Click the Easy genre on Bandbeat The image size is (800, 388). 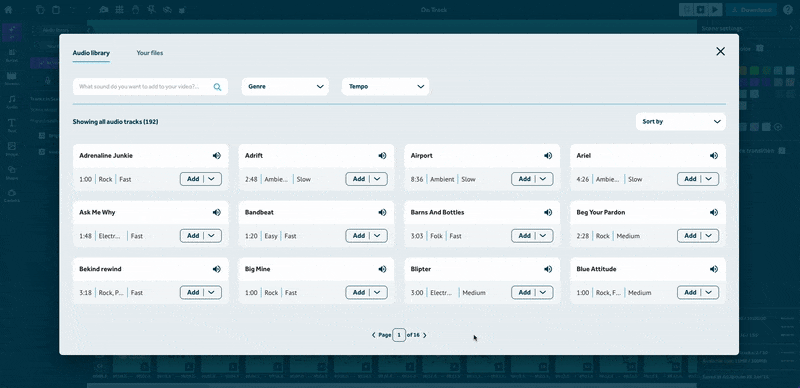coord(271,236)
